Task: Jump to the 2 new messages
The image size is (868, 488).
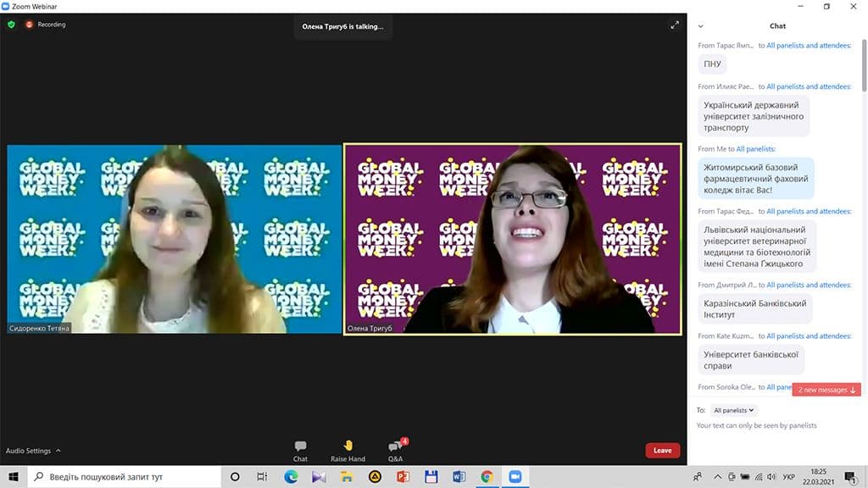Action: (x=826, y=390)
